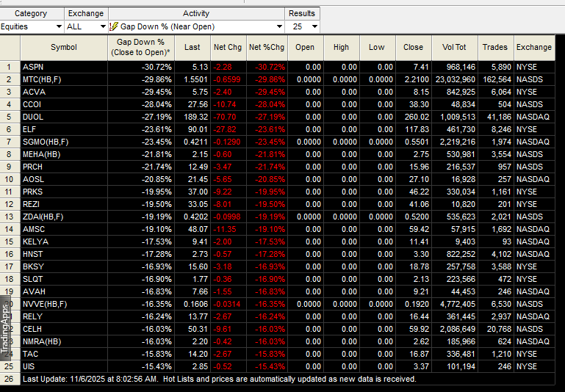Select the KELYA symbol cell
Screen dimensions: 565x392
[x=64, y=242]
